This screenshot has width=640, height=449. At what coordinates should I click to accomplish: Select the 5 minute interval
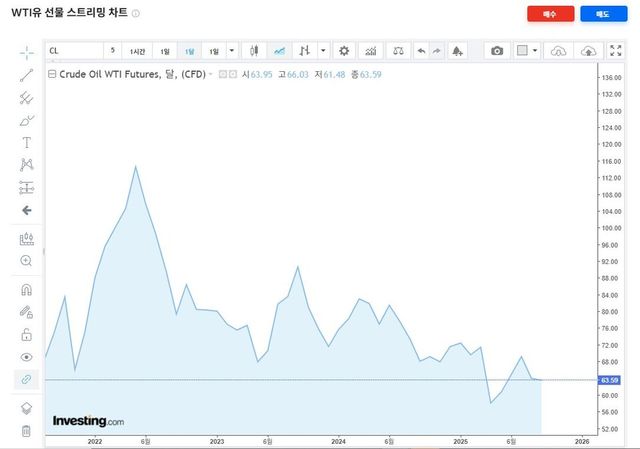tap(112, 51)
